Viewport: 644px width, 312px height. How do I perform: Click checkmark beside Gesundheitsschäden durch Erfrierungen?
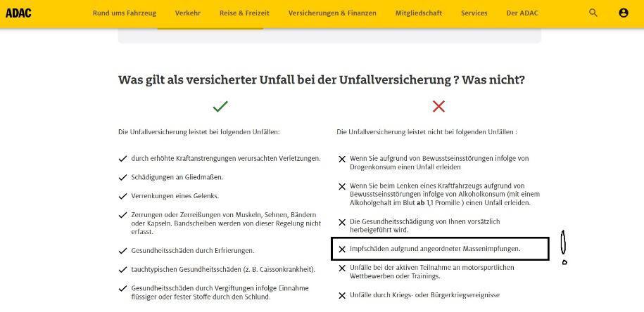coord(123,251)
